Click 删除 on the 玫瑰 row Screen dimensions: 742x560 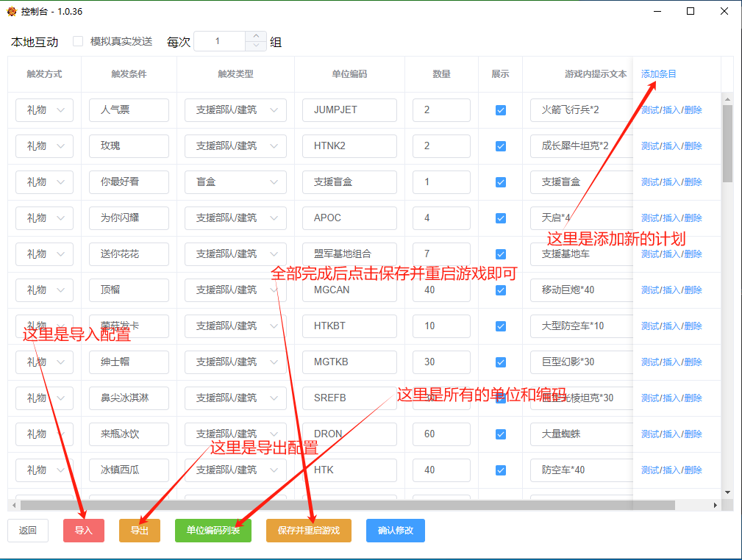[x=693, y=146]
